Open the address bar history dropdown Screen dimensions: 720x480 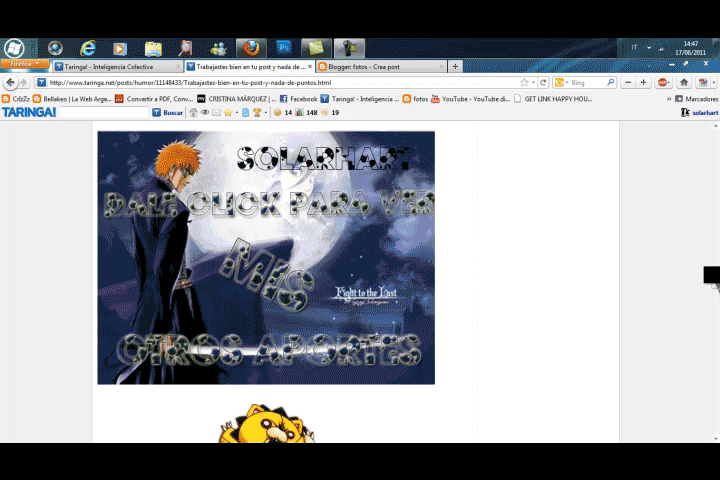coord(534,83)
